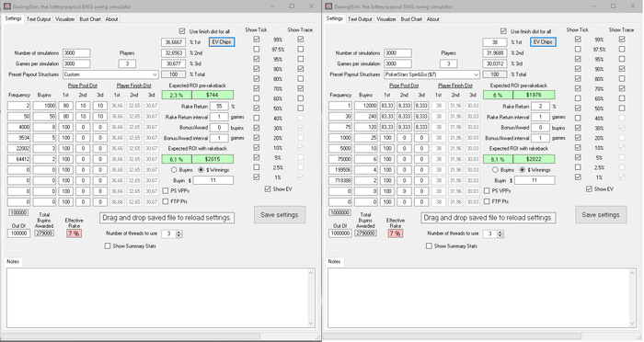Open About tab in left window
644x342 pixels.
[x=111, y=19]
